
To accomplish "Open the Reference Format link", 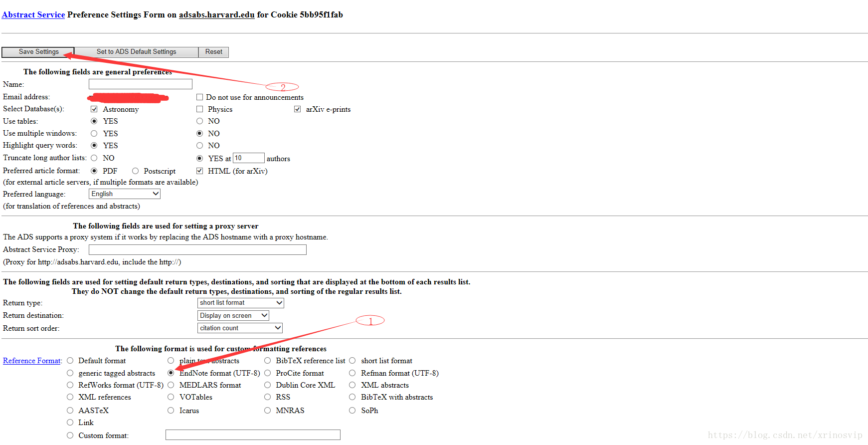I will point(32,361).
